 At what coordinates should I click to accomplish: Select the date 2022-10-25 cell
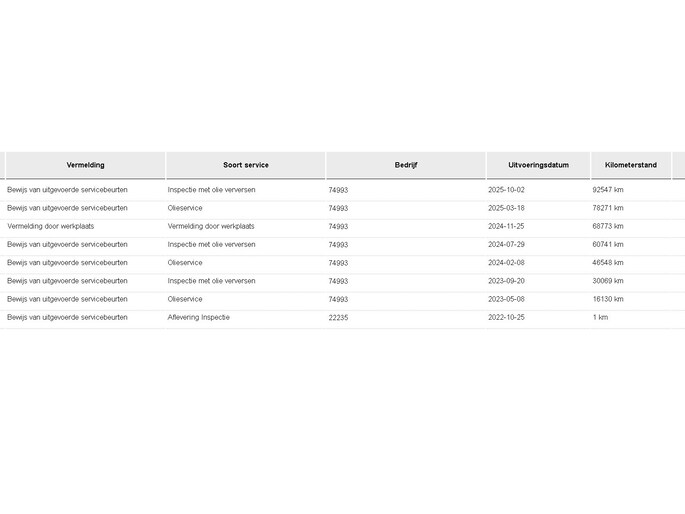pyautogui.click(x=506, y=317)
